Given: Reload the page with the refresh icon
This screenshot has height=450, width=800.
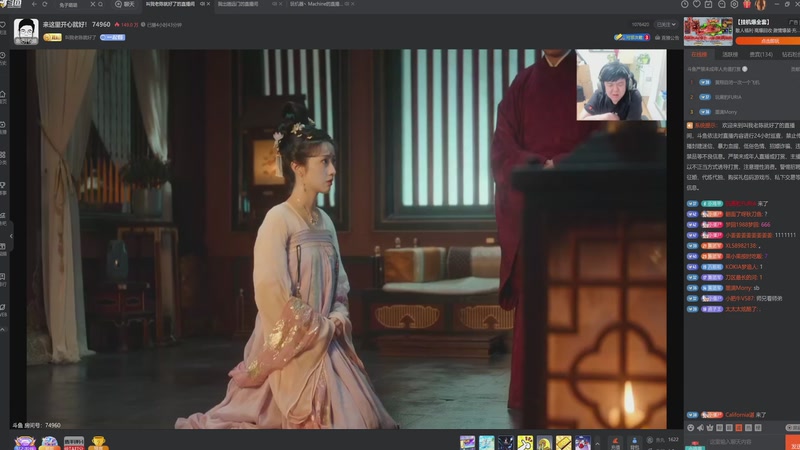Looking at the screenshot, I should coord(44,4).
